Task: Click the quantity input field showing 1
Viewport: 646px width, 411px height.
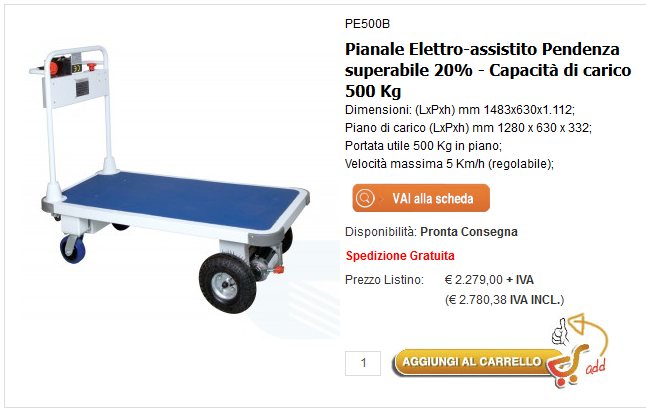Action: 363,362
